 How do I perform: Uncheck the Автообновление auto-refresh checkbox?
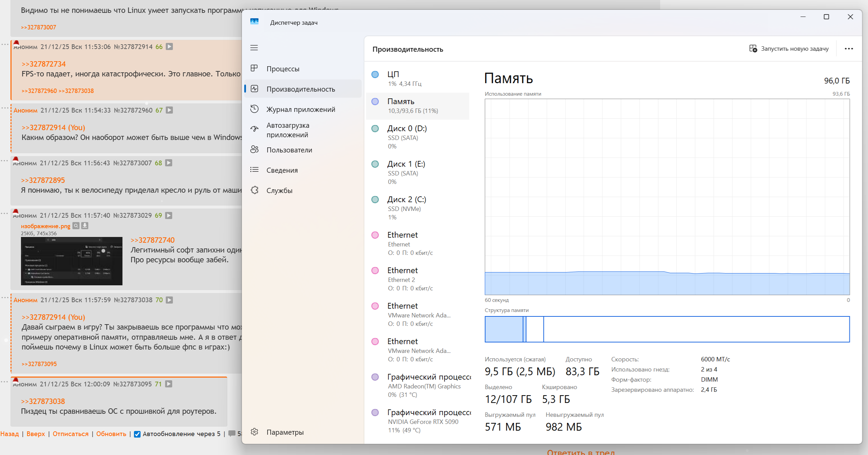tap(137, 434)
